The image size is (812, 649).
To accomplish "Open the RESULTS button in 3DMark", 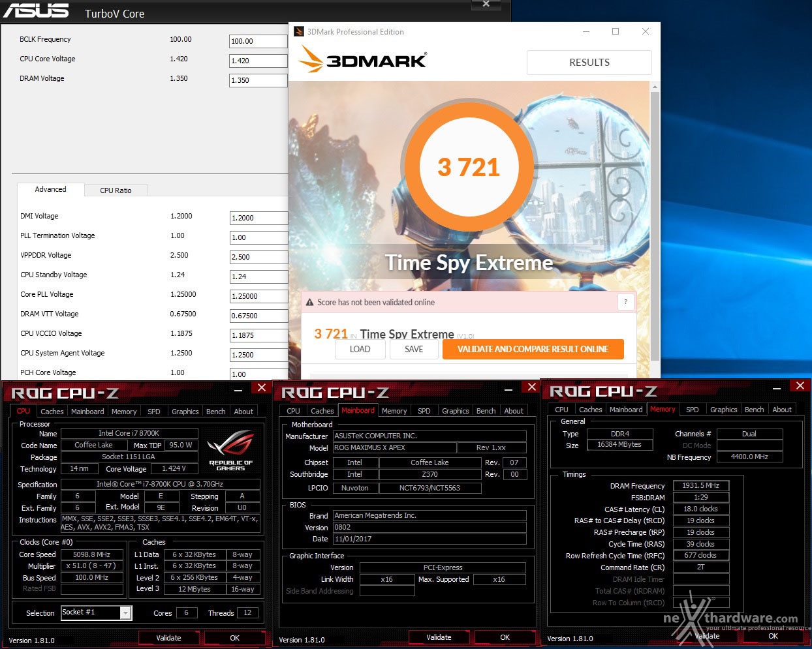I will 589,63.
